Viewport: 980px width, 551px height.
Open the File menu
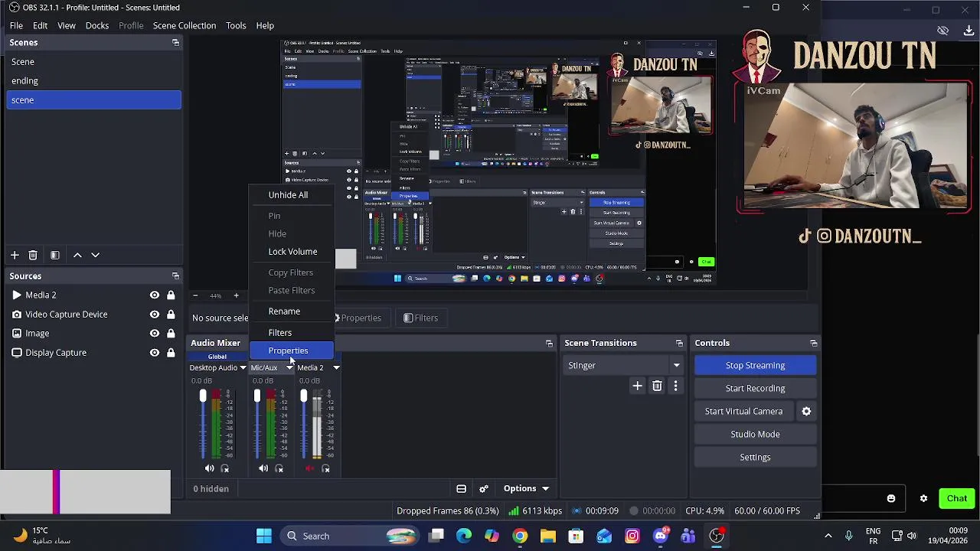pos(16,26)
